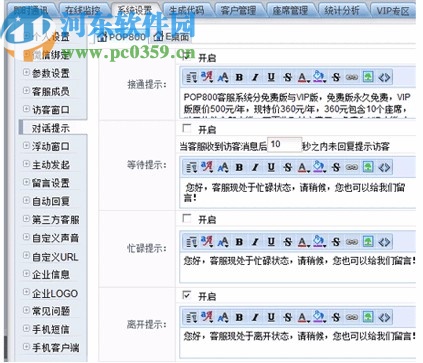Expand the 浮动窗口 tree node
Screen dimensions: 423x363
pos(26,146)
